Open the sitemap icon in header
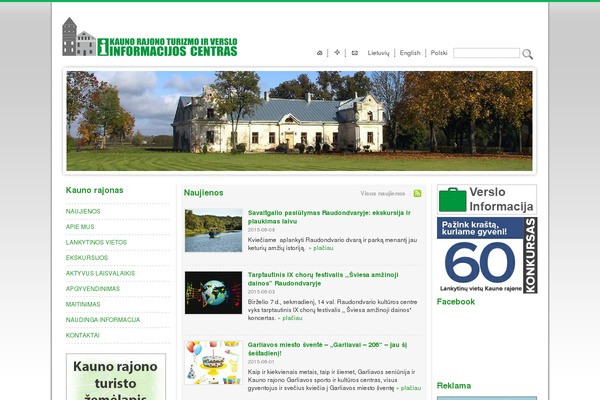The width and height of the screenshot is (600, 400). coord(337,52)
